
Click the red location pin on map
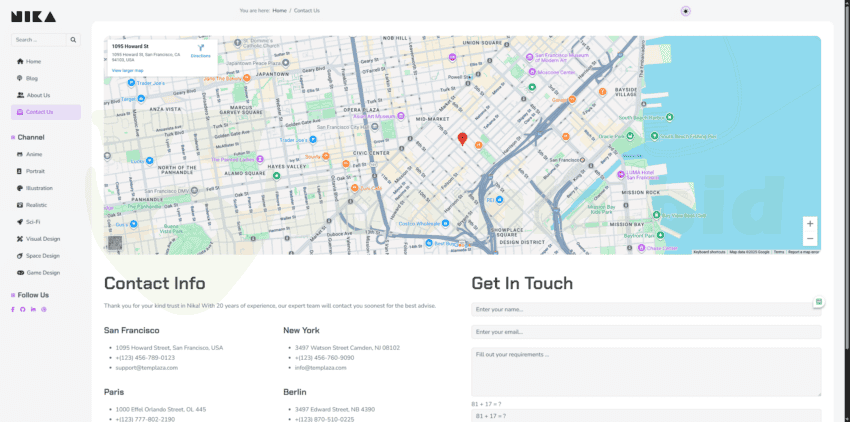pos(462,139)
